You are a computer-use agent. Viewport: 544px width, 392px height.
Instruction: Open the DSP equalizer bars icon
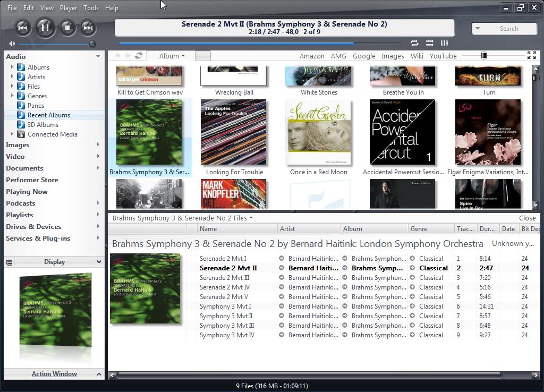point(445,43)
